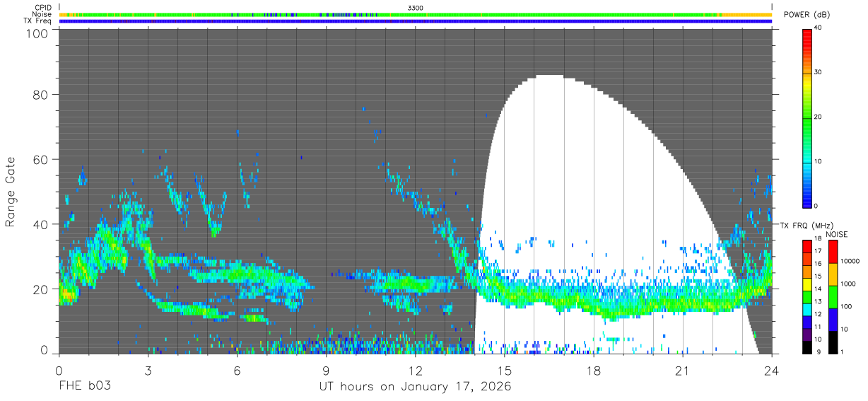Click the 3 hour tick label
Screen dimensions: 868x401
point(148,371)
